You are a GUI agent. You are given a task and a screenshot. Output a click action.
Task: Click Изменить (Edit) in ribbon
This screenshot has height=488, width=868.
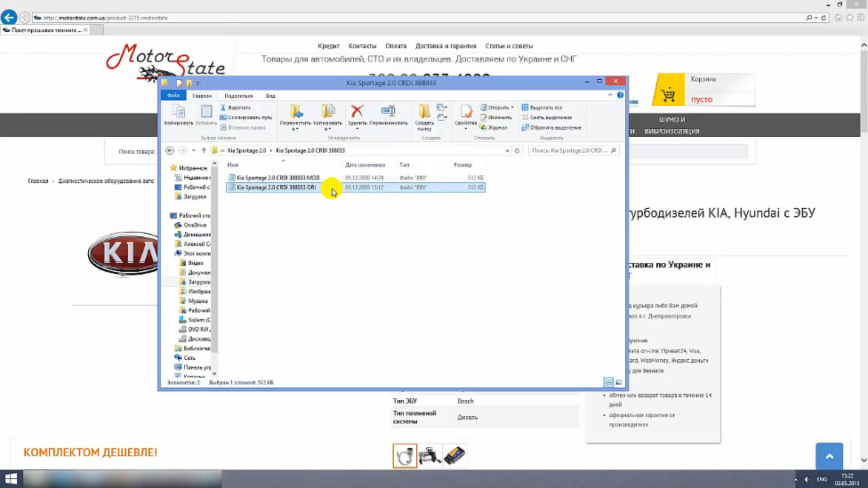coord(496,117)
